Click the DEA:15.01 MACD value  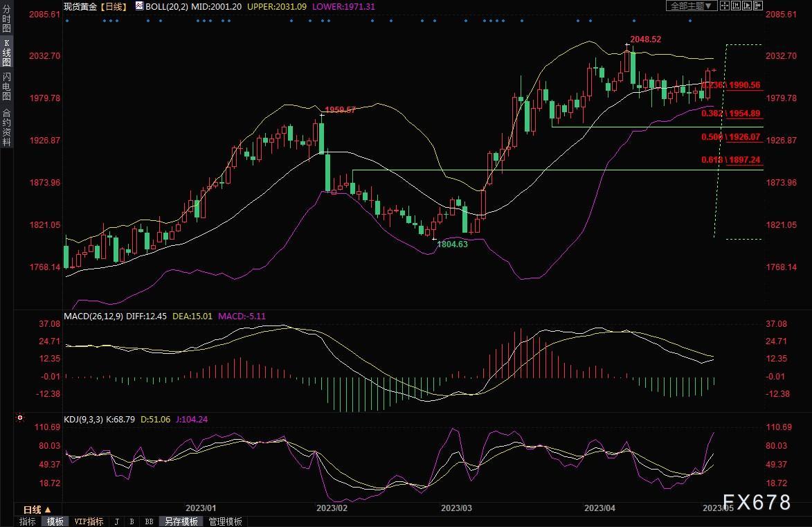pos(192,316)
